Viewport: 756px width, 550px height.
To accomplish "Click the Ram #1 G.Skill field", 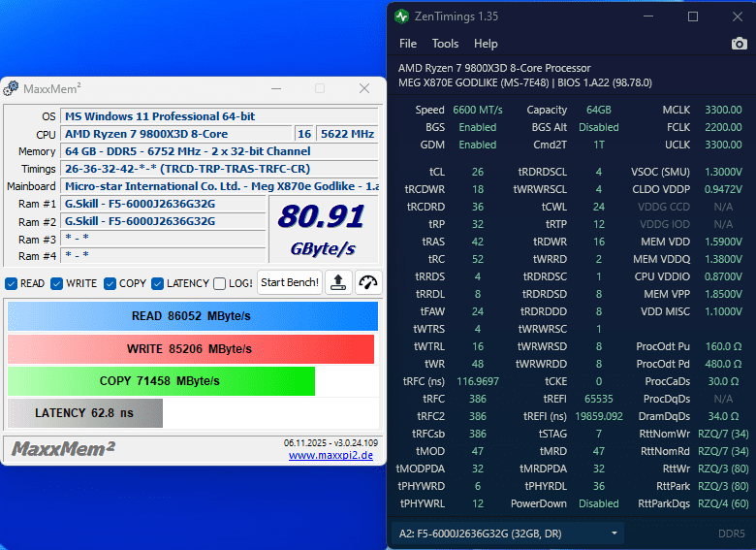I will (x=163, y=204).
